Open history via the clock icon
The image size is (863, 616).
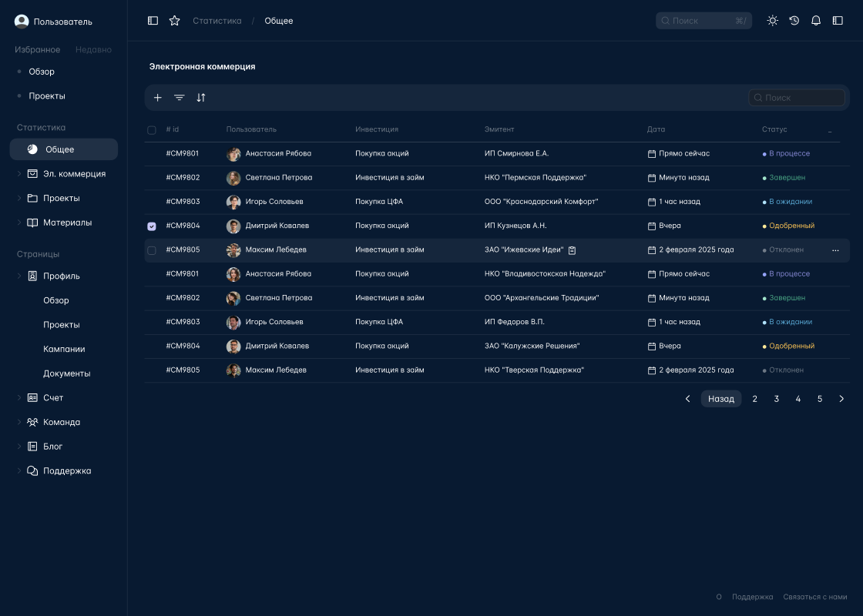point(794,21)
